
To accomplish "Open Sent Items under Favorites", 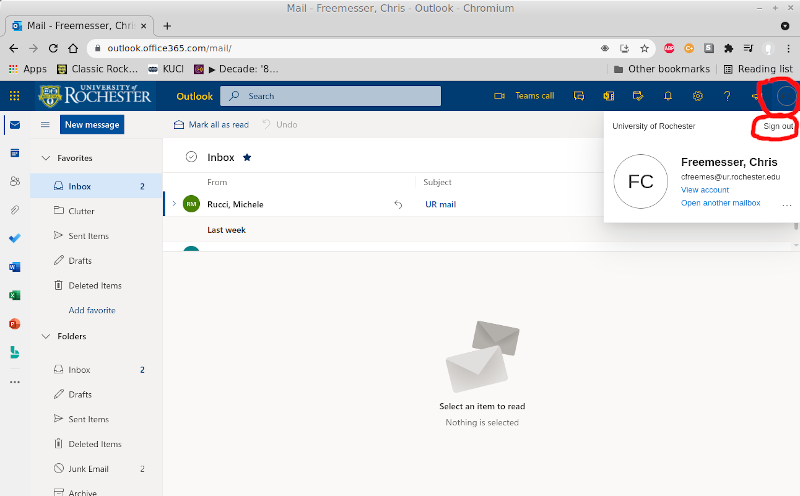I will [88, 236].
